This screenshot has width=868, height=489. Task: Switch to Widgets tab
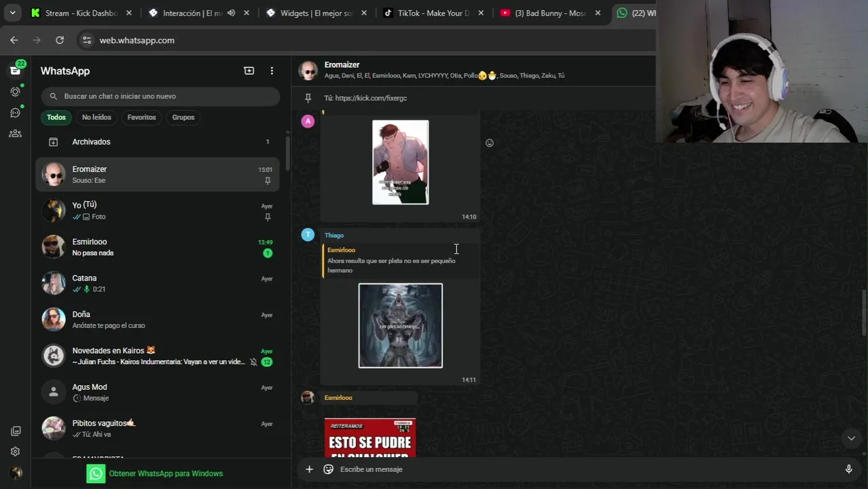point(317,13)
